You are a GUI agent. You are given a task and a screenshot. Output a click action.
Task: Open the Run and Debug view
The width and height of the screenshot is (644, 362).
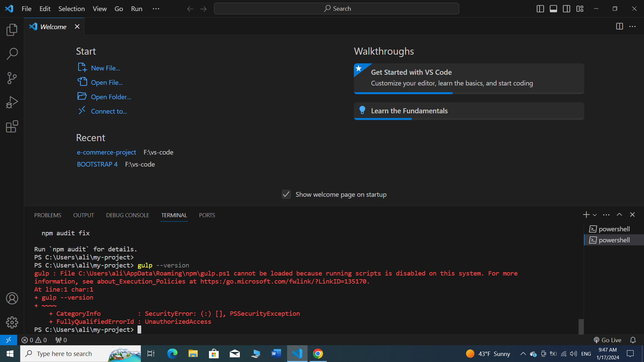[x=12, y=102]
